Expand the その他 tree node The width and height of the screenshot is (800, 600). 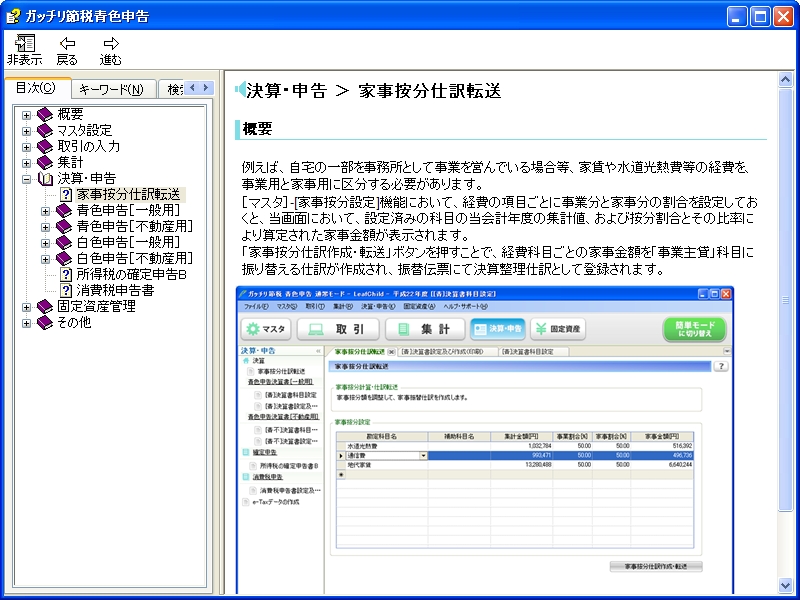click(27, 323)
